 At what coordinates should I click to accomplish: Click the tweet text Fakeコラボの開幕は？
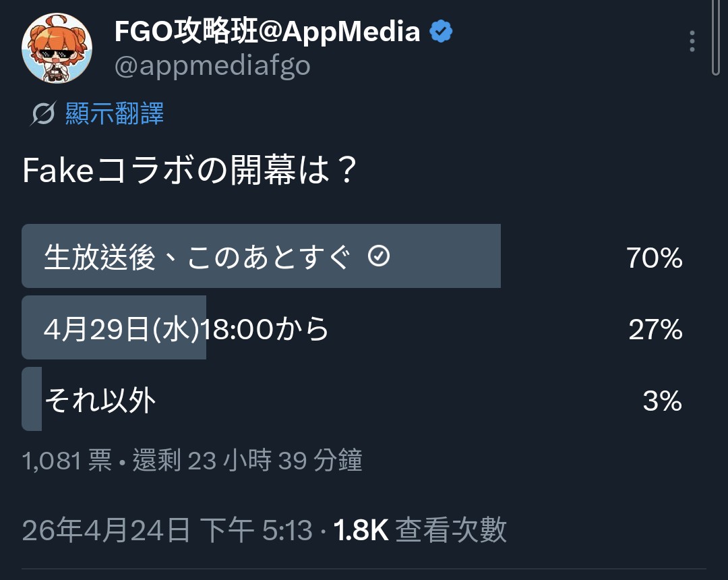pos(189,172)
